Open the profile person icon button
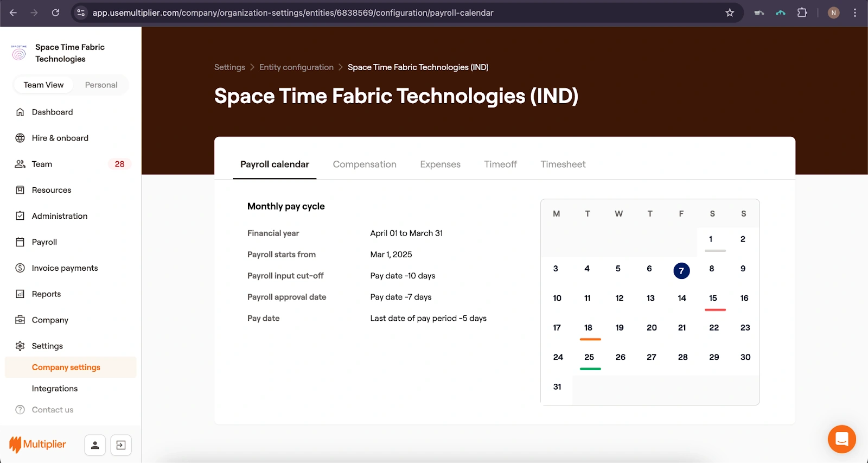The image size is (868, 463). tap(95, 445)
